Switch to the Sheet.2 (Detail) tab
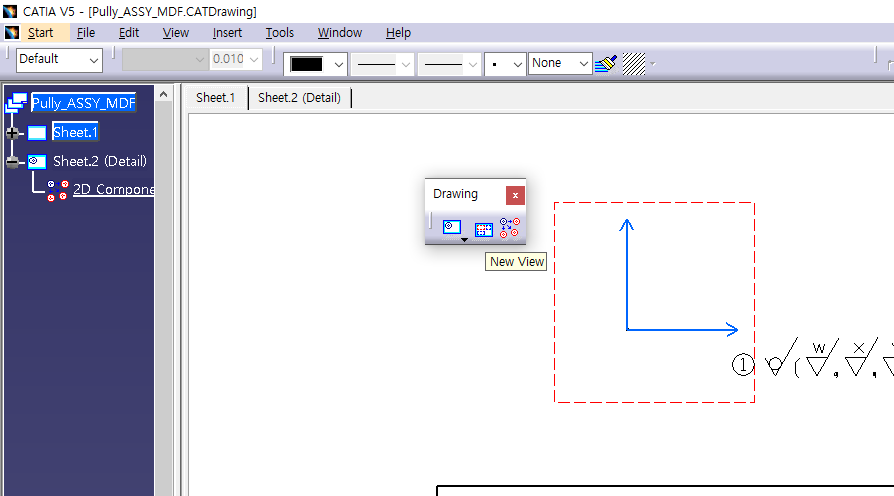The width and height of the screenshot is (894, 496). (299, 97)
